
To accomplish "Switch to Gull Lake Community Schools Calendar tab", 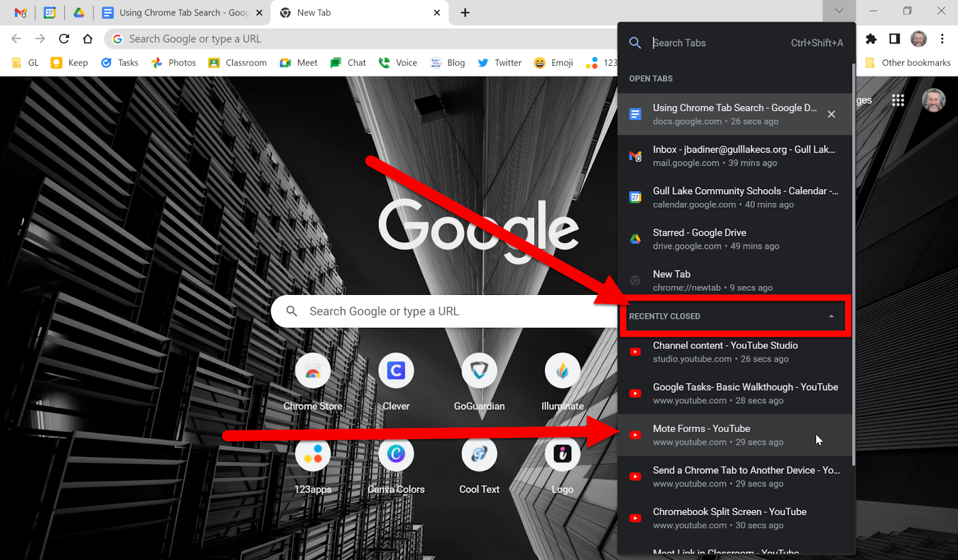I will (x=734, y=197).
